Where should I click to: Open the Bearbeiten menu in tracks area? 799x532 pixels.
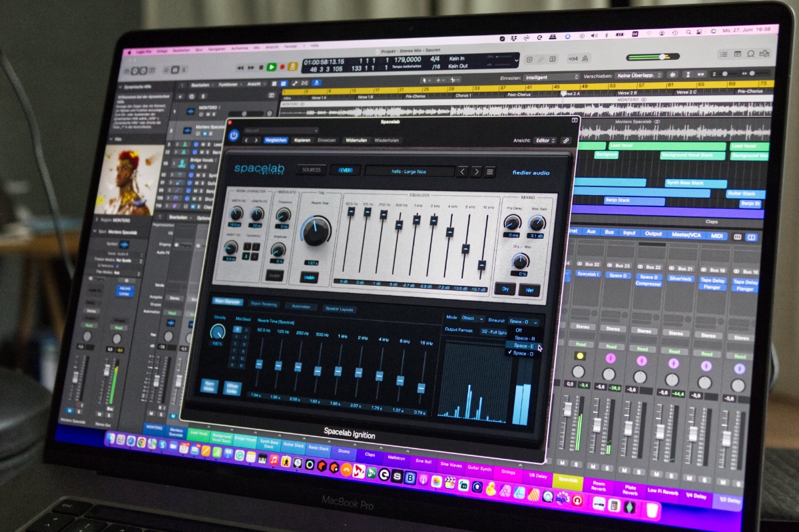(202, 85)
